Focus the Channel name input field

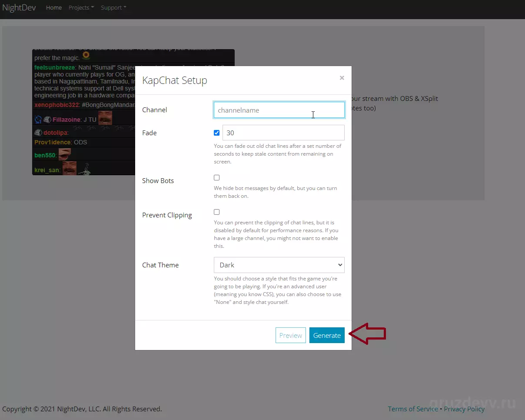coord(279,110)
